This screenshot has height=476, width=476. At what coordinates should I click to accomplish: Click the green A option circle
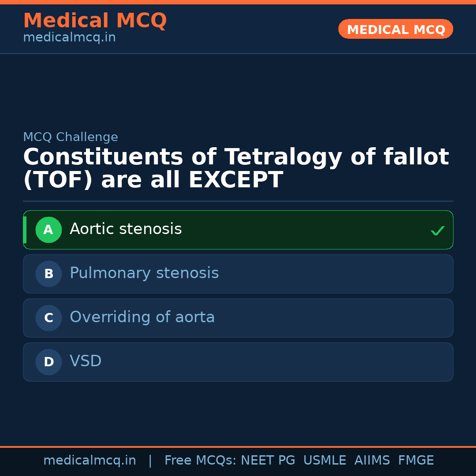click(x=48, y=230)
